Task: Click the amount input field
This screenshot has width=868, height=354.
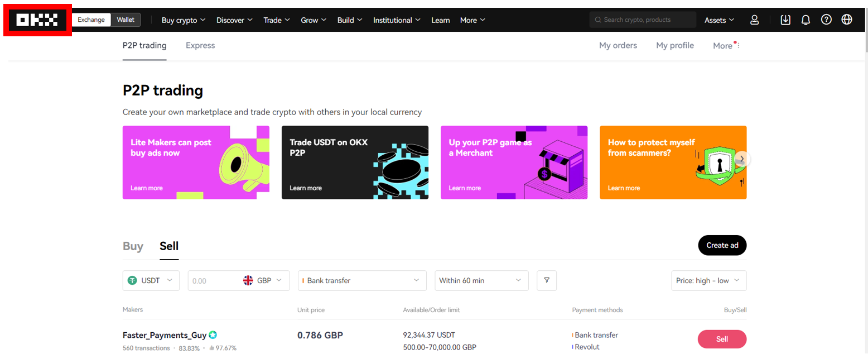Action: [215, 280]
